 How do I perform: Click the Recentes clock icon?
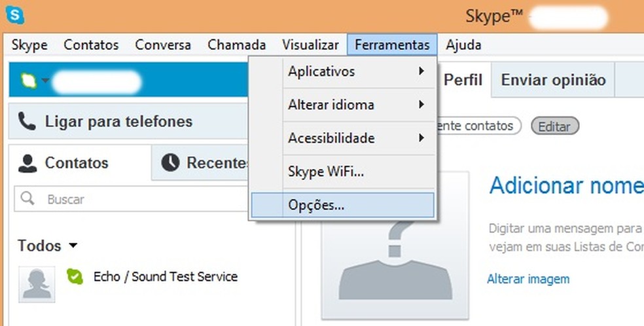[x=170, y=163]
